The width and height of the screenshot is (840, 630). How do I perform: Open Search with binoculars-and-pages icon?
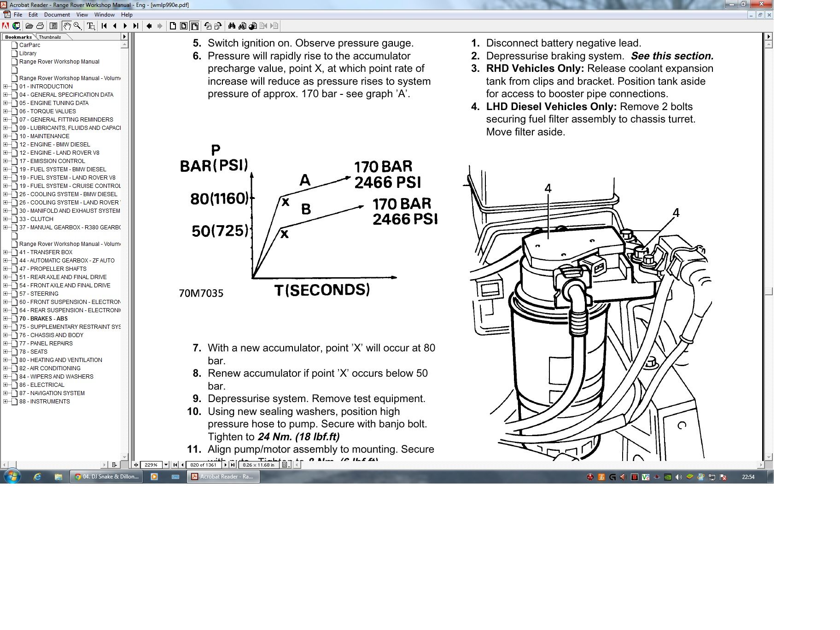[242, 26]
